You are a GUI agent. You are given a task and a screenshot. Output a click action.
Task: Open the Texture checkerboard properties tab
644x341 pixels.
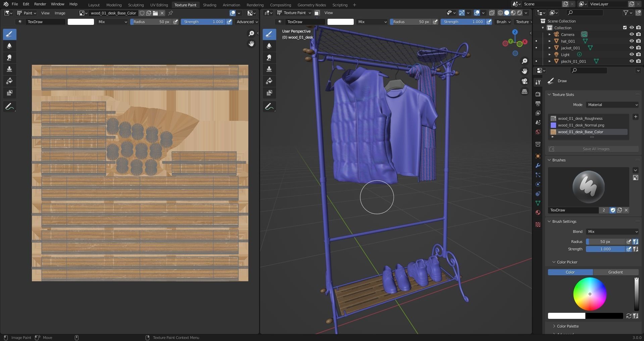[538, 225]
